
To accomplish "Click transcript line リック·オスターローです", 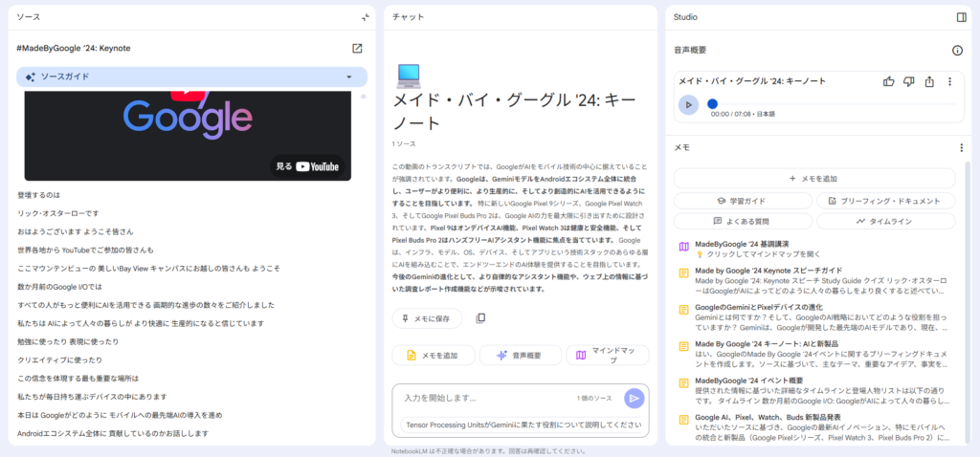I will 58,213.
